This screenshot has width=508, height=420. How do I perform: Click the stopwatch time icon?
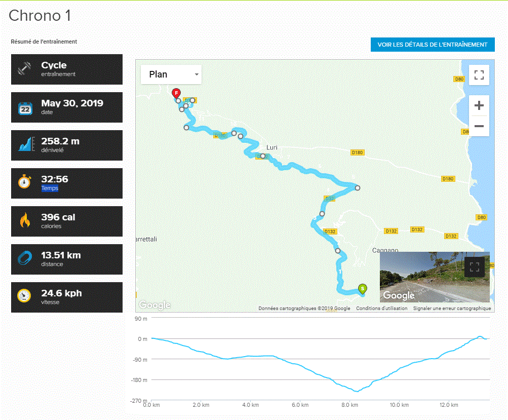coord(25,181)
